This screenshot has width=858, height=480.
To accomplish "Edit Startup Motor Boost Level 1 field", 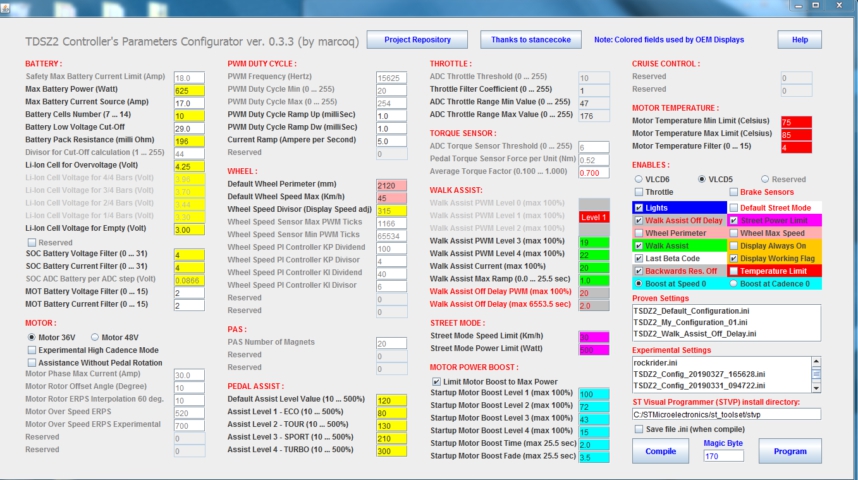I will pyautogui.click(x=594, y=394).
